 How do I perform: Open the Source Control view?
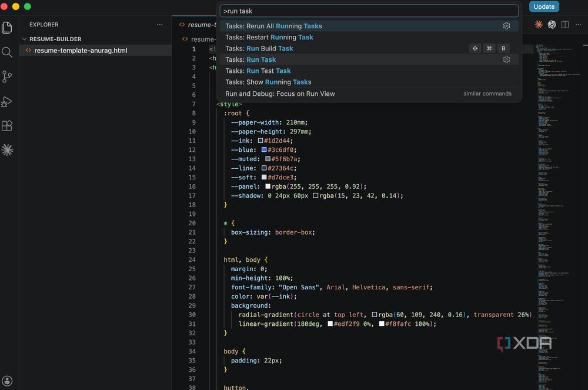tap(7, 77)
